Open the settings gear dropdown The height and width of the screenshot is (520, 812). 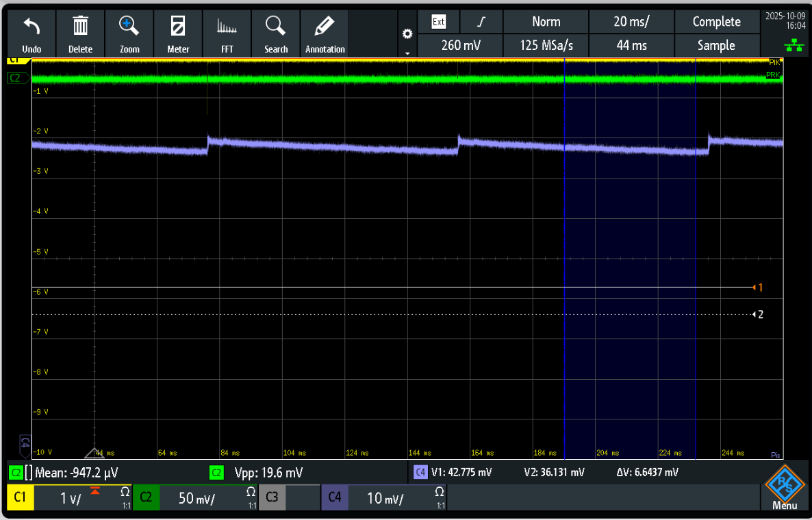coord(407,34)
